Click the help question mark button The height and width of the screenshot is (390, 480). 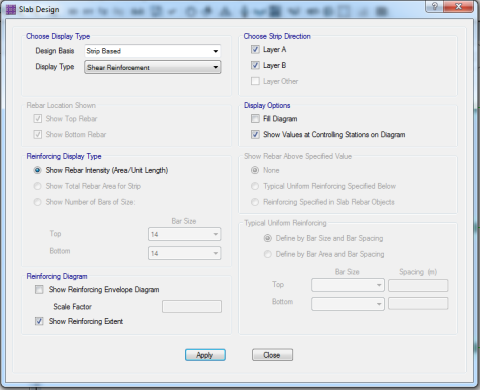pos(435,6)
